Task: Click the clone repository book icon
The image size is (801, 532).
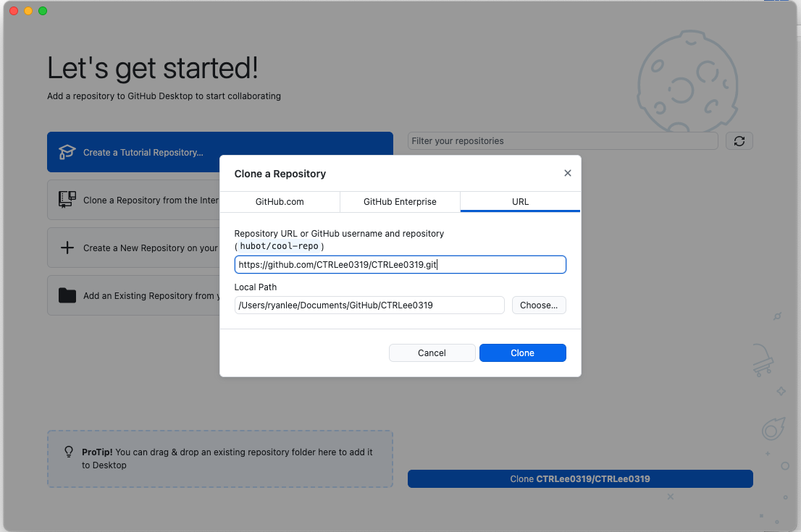Action: point(67,200)
